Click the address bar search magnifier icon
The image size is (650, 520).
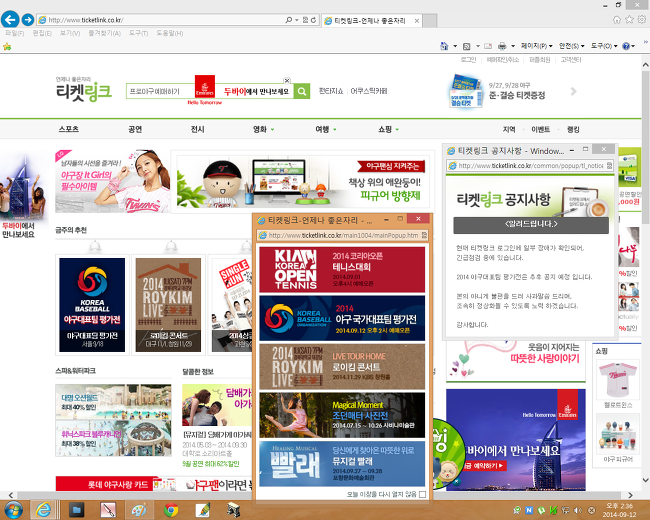point(289,20)
